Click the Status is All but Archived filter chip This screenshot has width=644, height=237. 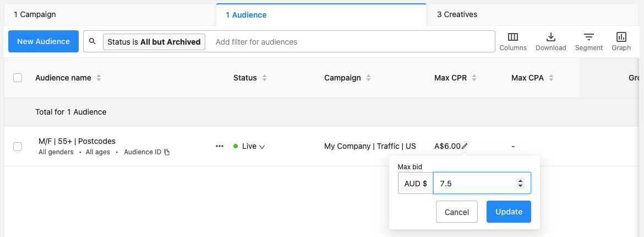point(154,41)
